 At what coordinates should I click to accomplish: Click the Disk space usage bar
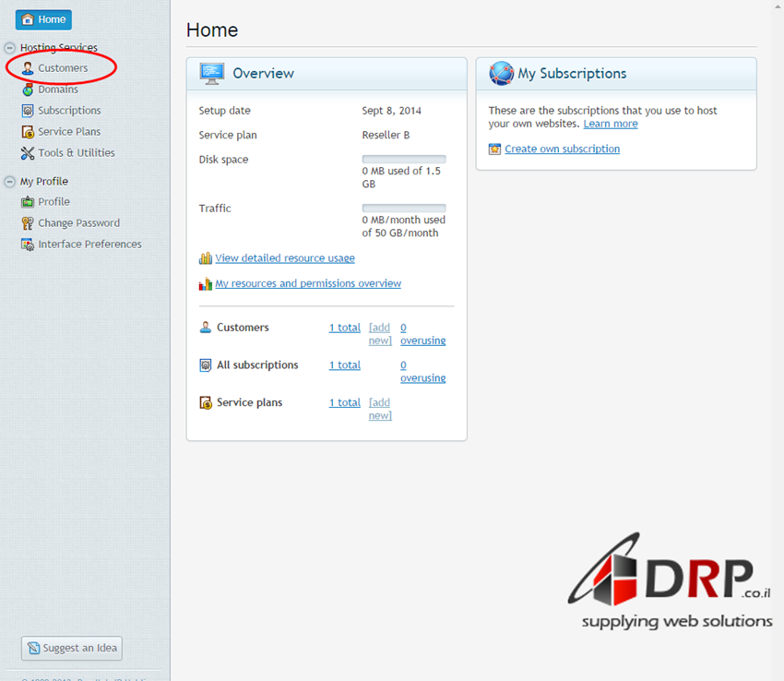coord(403,160)
